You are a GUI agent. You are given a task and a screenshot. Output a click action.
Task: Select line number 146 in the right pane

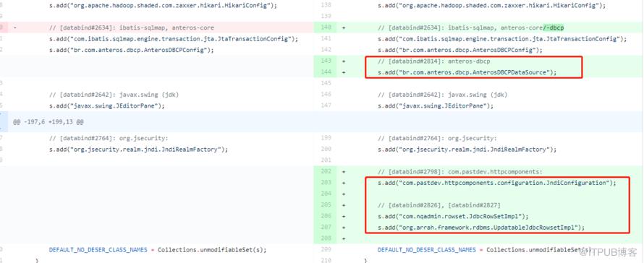pyautogui.click(x=327, y=95)
